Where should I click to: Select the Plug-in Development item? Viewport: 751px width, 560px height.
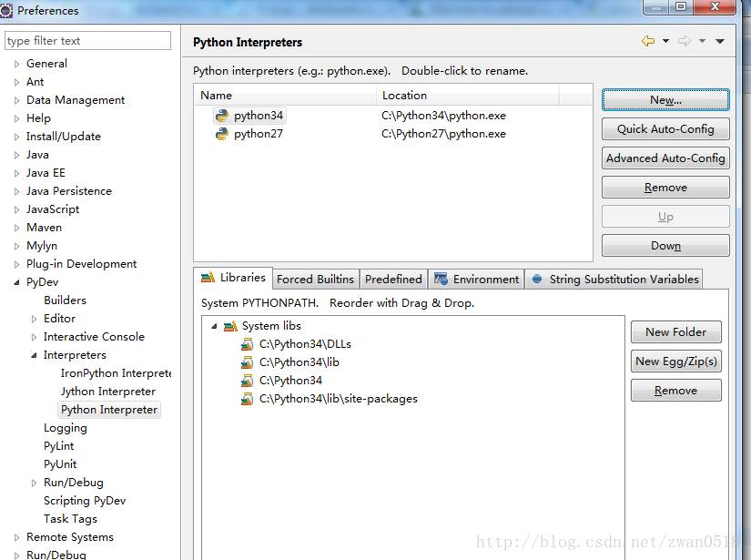(81, 264)
